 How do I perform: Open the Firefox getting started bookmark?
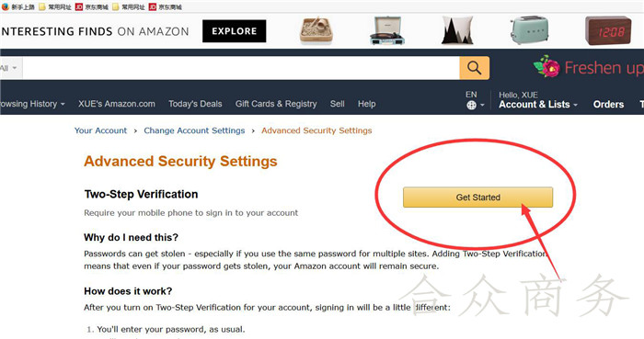(x=18, y=7)
